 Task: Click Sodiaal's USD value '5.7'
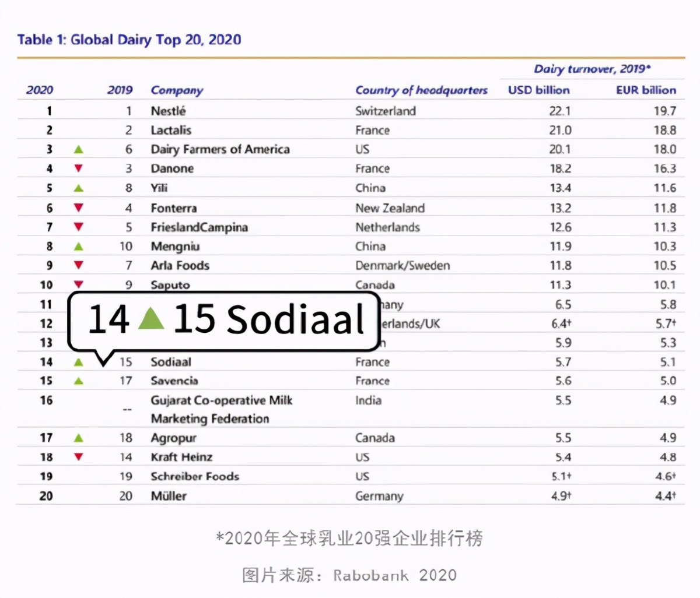click(563, 362)
